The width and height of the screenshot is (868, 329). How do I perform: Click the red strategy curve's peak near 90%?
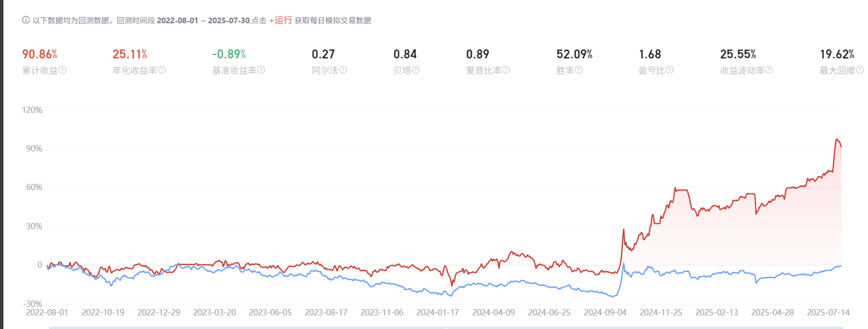pyautogui.click(x=837, y=139)
